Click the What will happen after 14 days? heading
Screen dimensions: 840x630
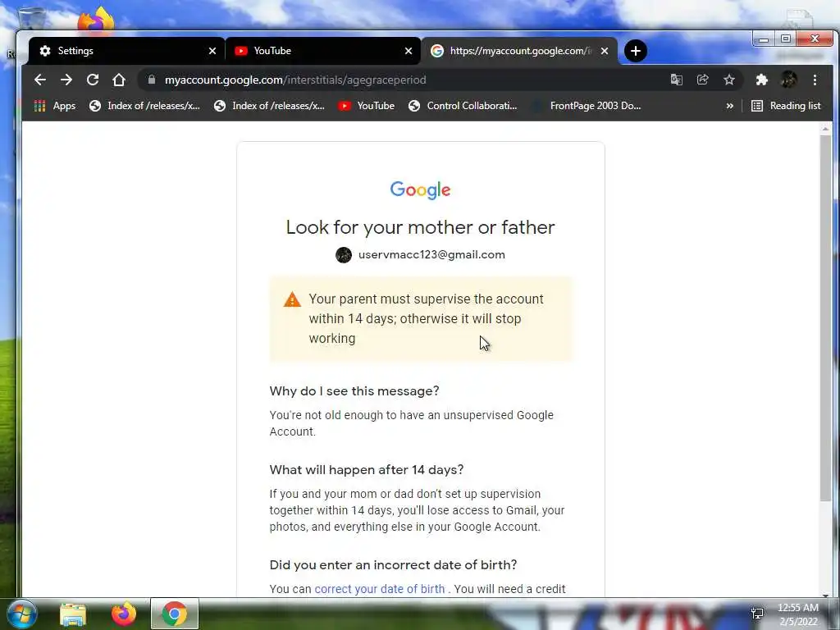(x=367, y=470)
